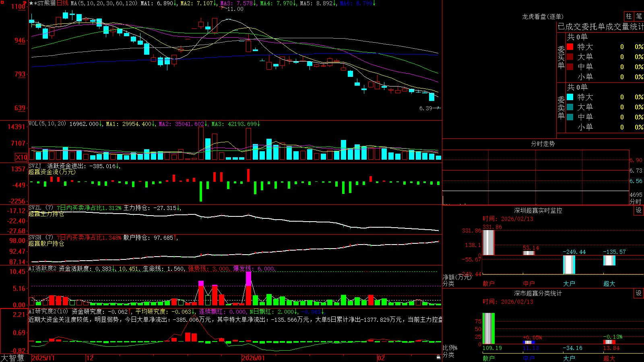Click the 02 month marker on time axis
The height and width of the screenshot is (362, 644).
coord(381,358)
